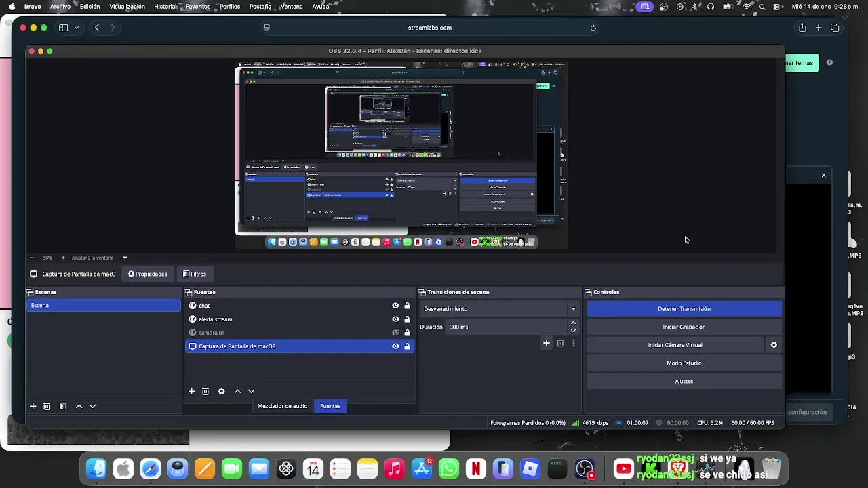868x488 pixels.
Task: Move source up arrow in Fuentes panel
Action: (x=237, y=391)
